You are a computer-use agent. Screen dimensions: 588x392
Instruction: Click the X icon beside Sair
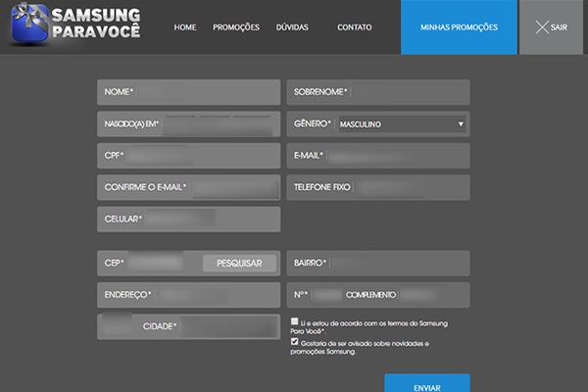click(x=542, y=27)
